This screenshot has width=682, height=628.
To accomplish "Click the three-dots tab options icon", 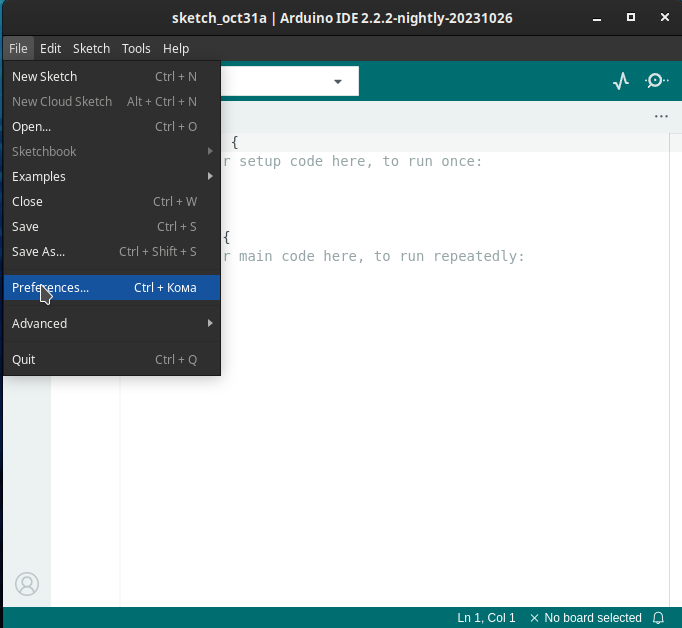I will (x=661, y=117).
